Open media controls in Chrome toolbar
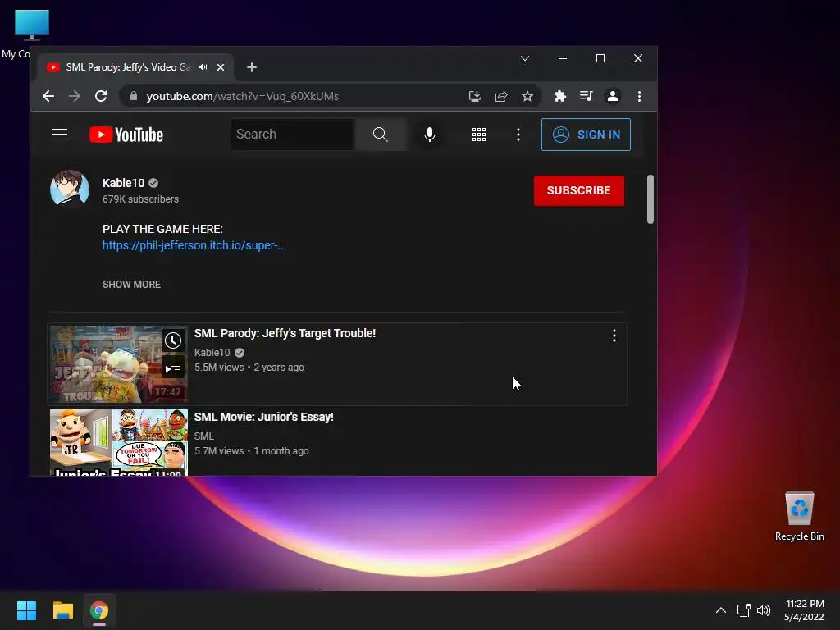This screenshot has height=630, width=840. click(x=586, y=97)
